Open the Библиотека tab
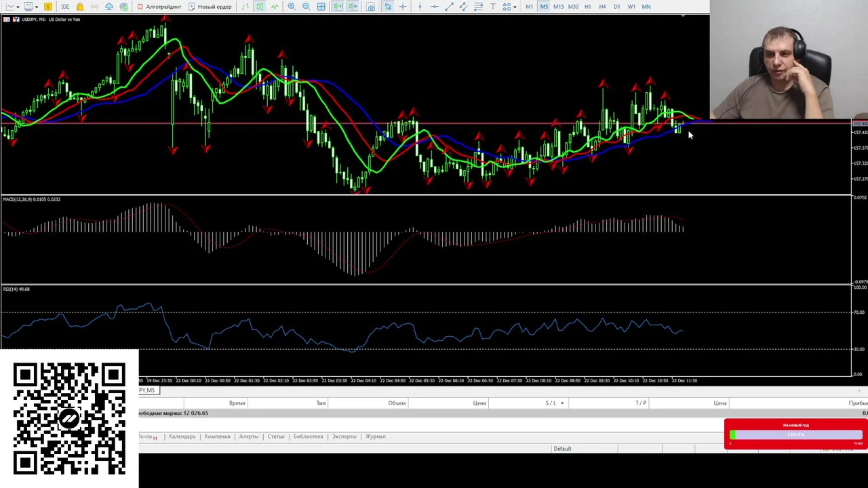The image size is (868, 488). [308, 436]
